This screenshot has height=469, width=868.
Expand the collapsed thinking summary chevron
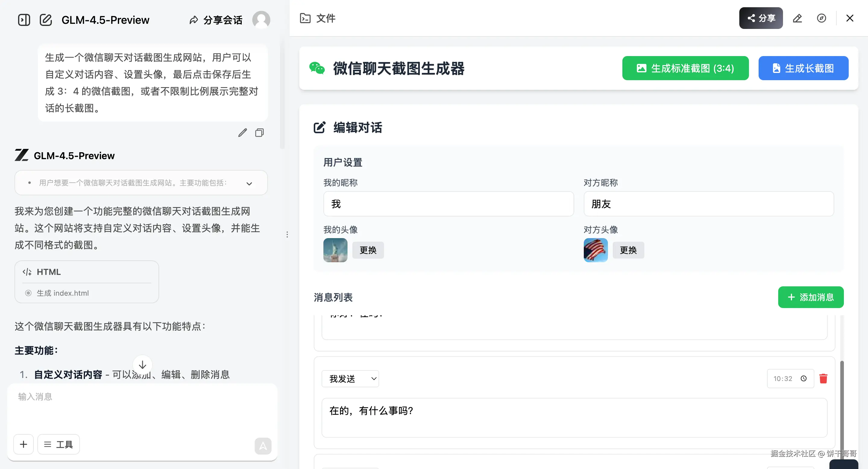point(249,184)
